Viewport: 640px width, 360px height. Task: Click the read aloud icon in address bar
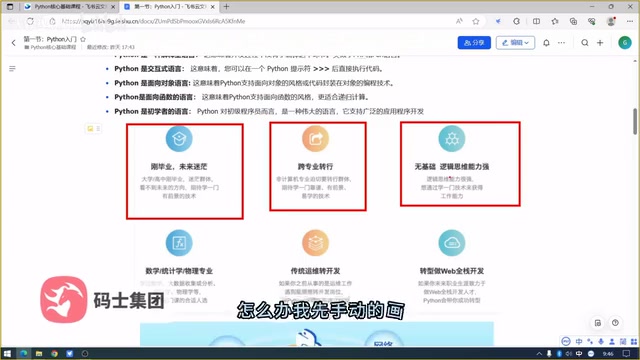[459, 21]
